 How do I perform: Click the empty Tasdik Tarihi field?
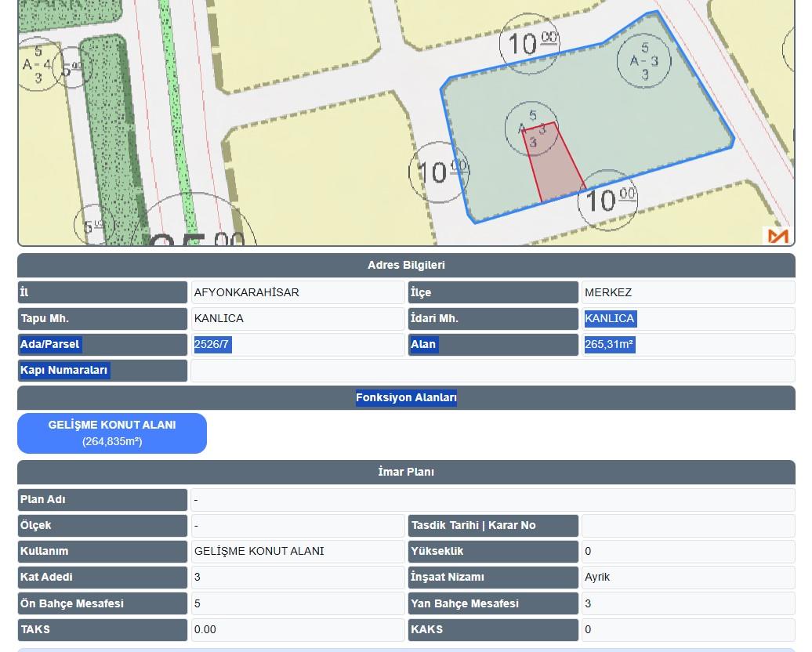point(687,526)
